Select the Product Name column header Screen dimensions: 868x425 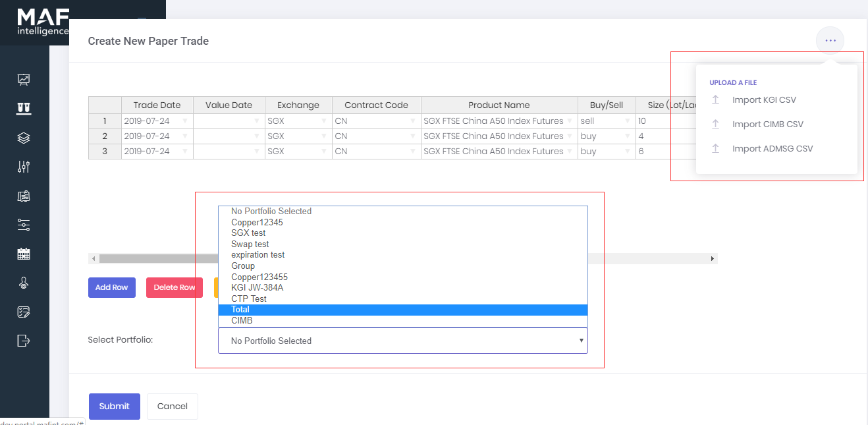(499, 105)
